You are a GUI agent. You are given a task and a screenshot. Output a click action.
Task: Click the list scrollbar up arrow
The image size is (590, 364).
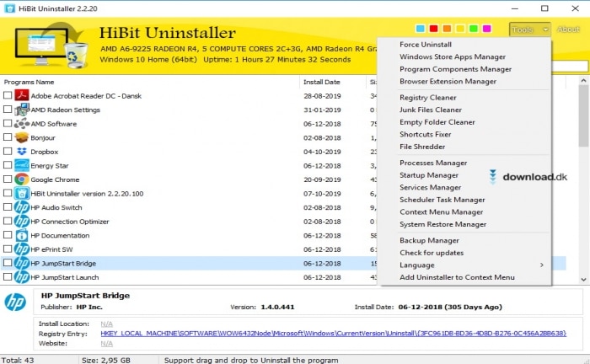(x=583, y=81)
